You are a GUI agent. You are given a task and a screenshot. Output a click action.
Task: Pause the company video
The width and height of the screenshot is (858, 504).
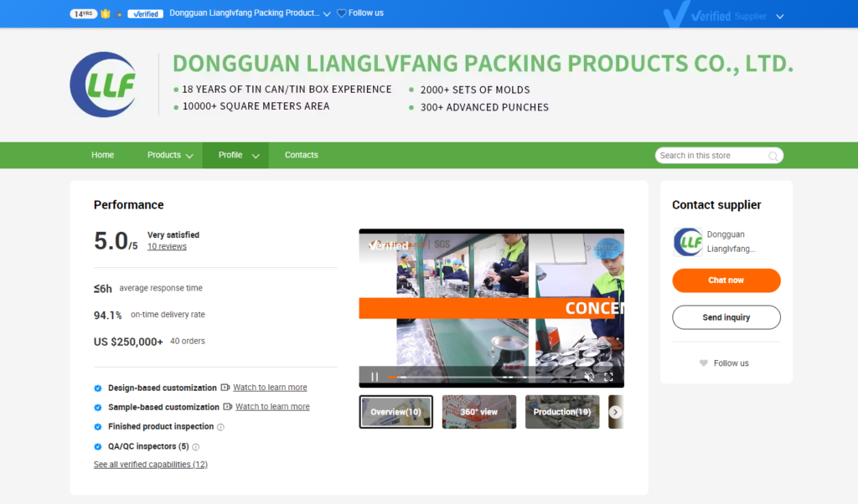click(x=375, y=377)
